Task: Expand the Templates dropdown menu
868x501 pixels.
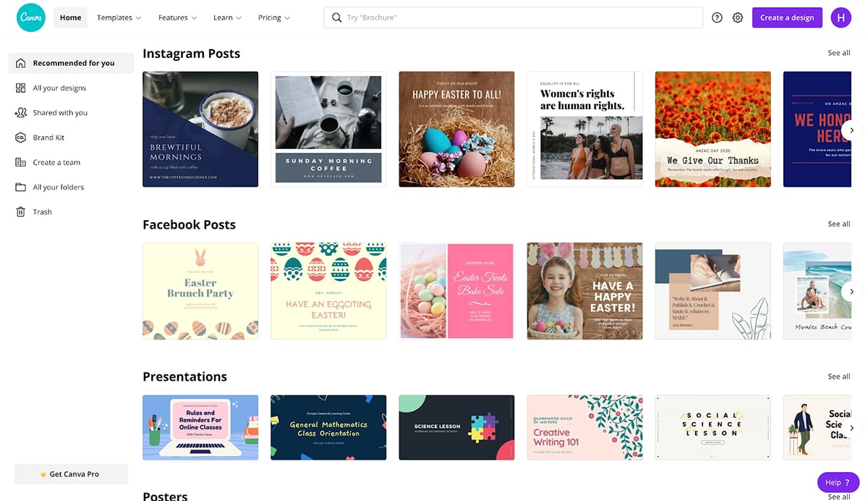Action: [x=119, y=17]
